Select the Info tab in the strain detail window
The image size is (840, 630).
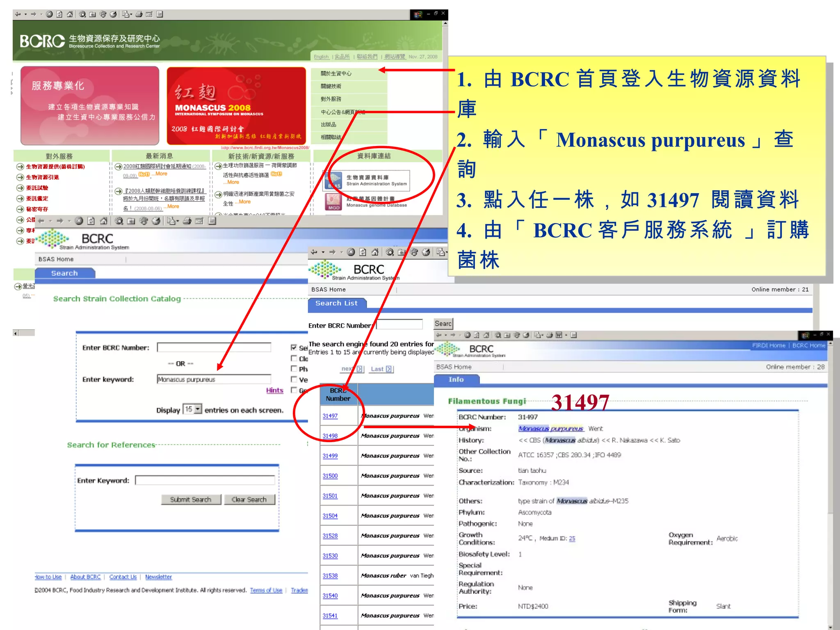(x=456, y=380)
